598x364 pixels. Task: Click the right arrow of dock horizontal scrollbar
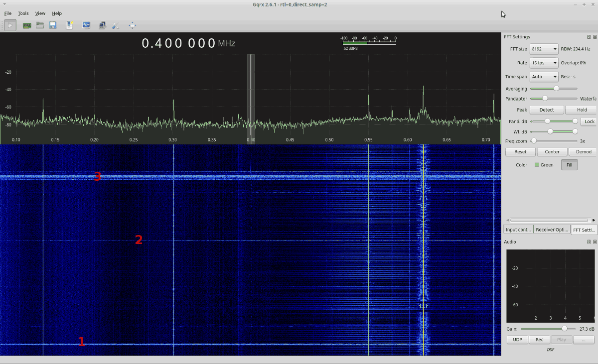594,220
